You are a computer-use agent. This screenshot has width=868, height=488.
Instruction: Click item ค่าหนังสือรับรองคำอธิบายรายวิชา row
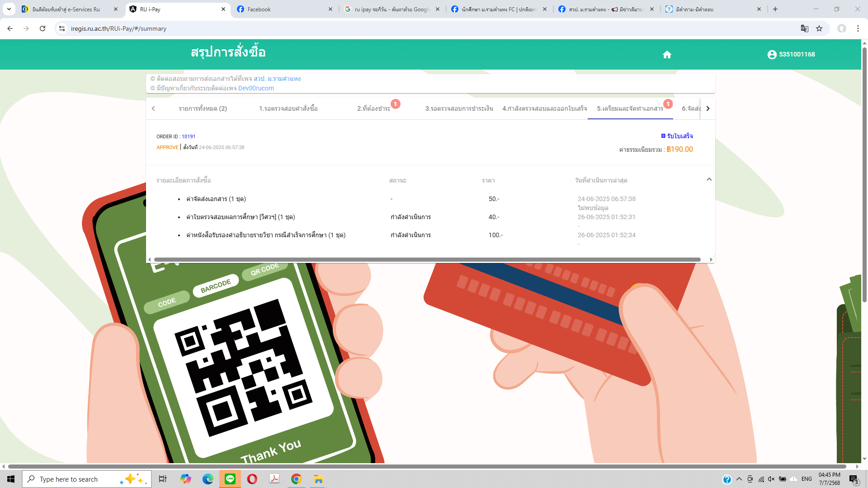[x=266, y=235]
